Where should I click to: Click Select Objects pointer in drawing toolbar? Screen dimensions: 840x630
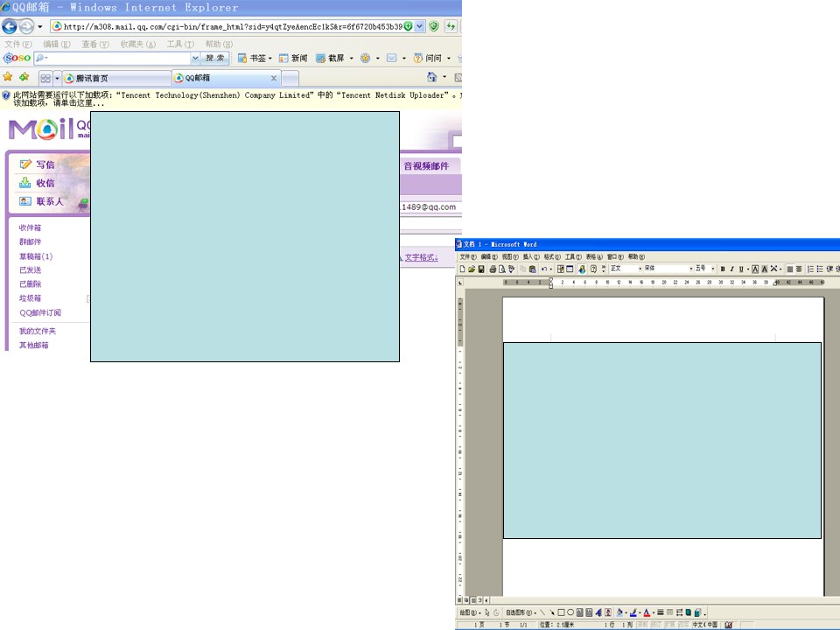pyautogui.click(x=487, y=612)
